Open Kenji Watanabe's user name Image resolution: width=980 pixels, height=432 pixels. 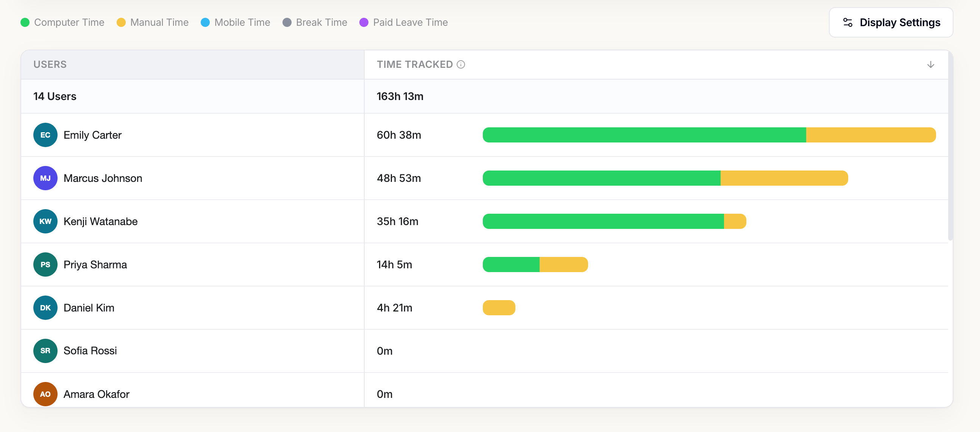[100, 221]
